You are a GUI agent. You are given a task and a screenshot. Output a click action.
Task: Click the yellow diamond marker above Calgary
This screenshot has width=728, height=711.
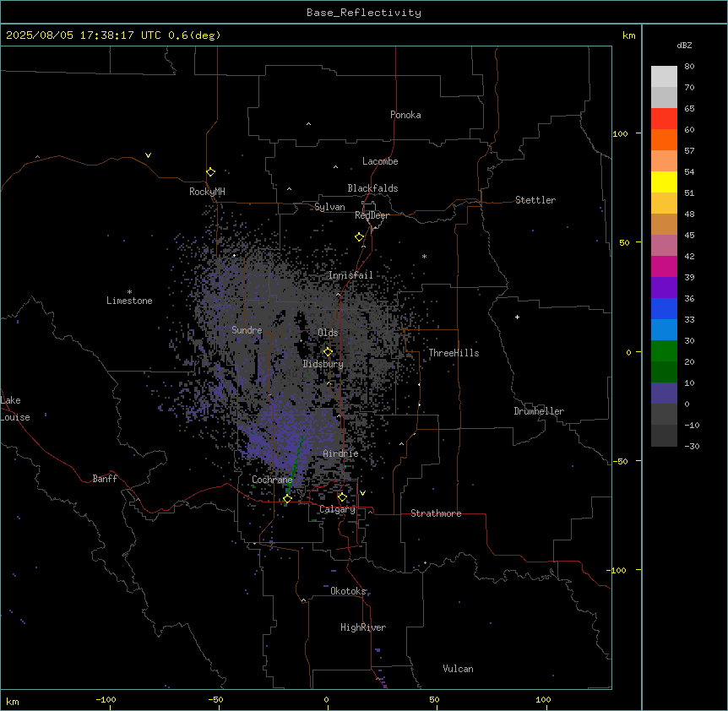pos(342,497)
